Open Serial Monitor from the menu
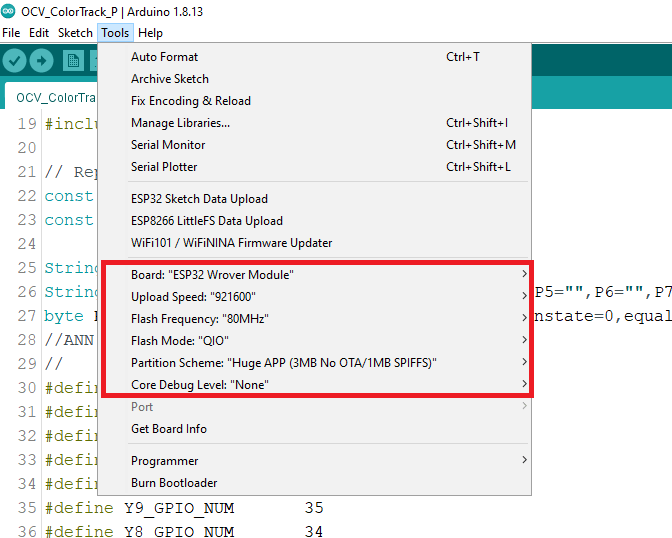The image size is (672, 538). 170,145
